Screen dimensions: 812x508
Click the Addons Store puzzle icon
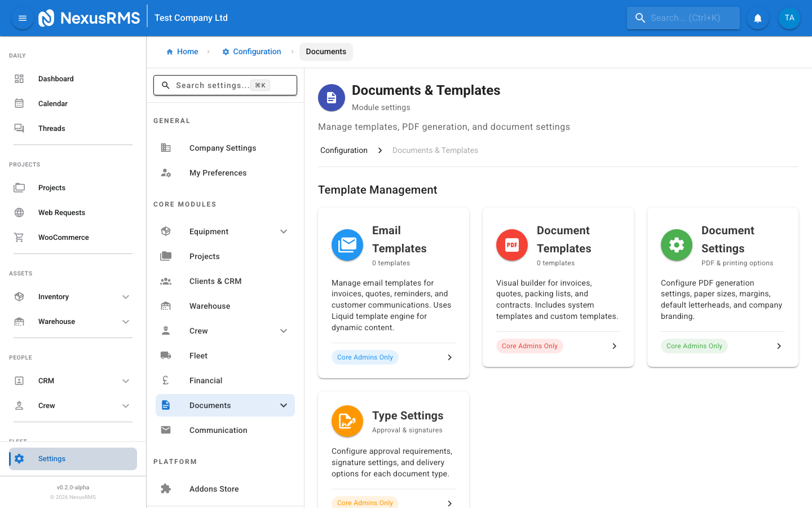pyautogui.click(x=165, y=488)
